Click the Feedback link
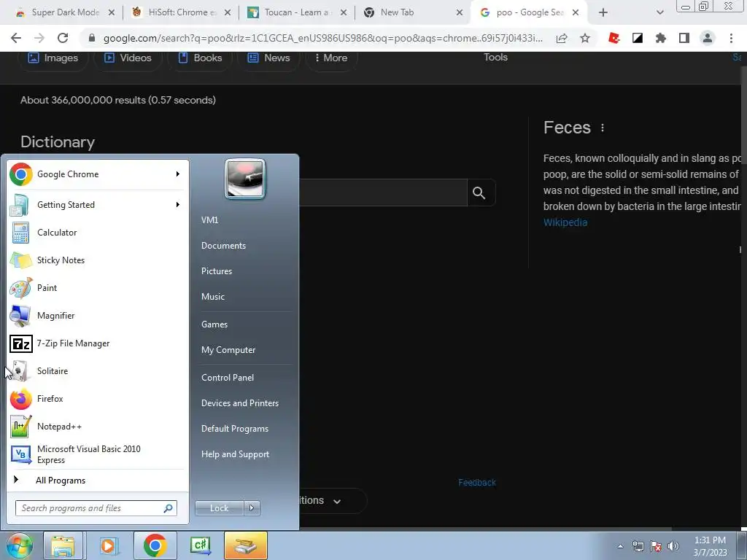Viewport: 747px width, 560px height. coord(477,483)
